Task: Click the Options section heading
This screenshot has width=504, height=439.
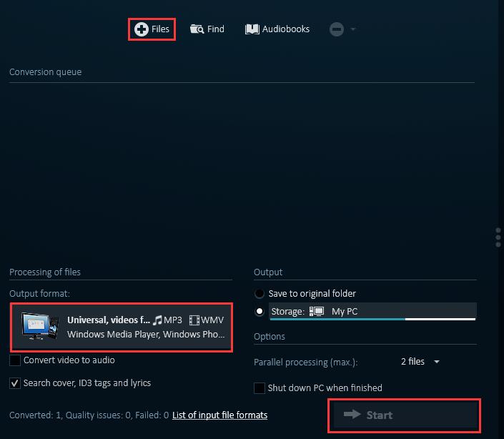Action: 270,337
